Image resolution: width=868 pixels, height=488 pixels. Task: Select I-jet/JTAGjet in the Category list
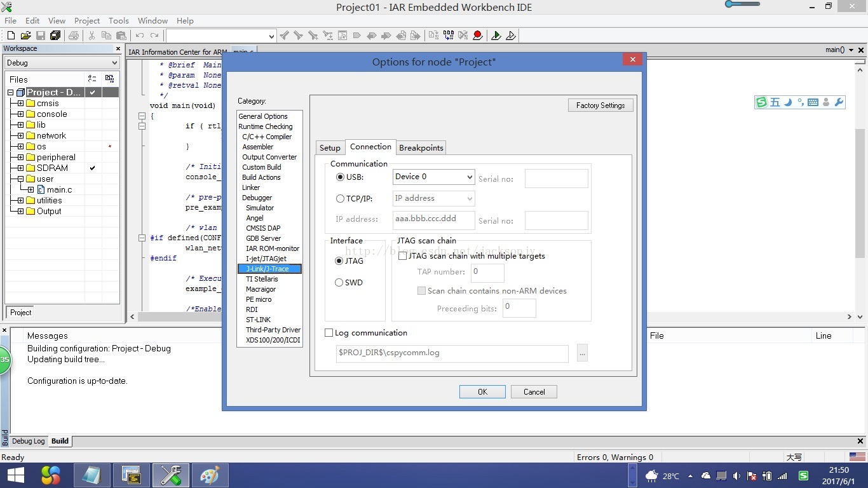point(266,259)
